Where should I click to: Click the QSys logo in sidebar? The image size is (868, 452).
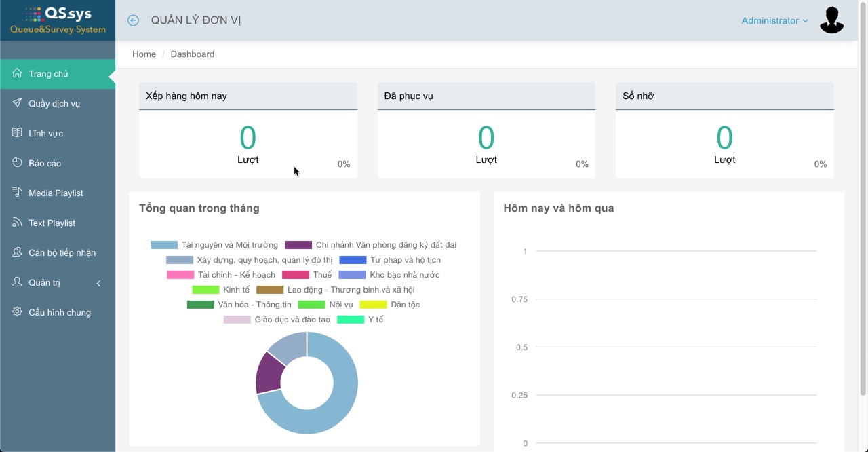click(x=58, y=20)
